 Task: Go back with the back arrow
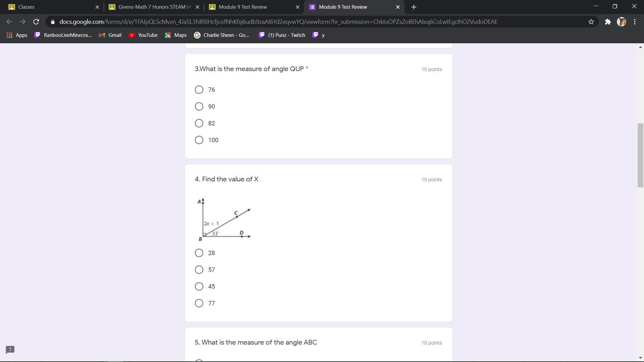click(x=9, y=22)
